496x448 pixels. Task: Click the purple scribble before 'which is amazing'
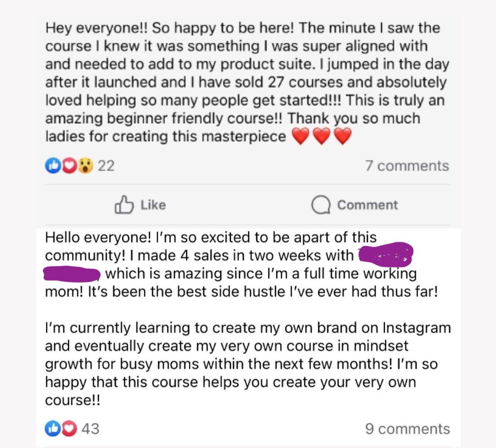click(72, 274)
